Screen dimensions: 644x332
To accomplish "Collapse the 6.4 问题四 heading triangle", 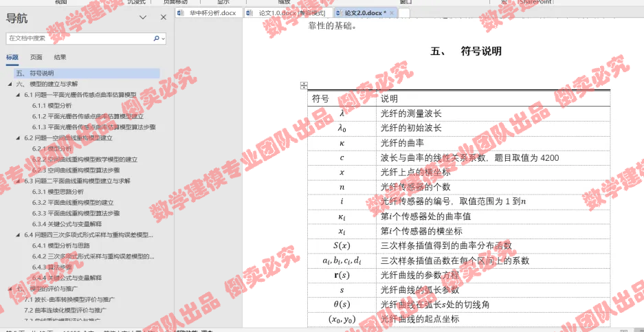I will coord(18,235).
